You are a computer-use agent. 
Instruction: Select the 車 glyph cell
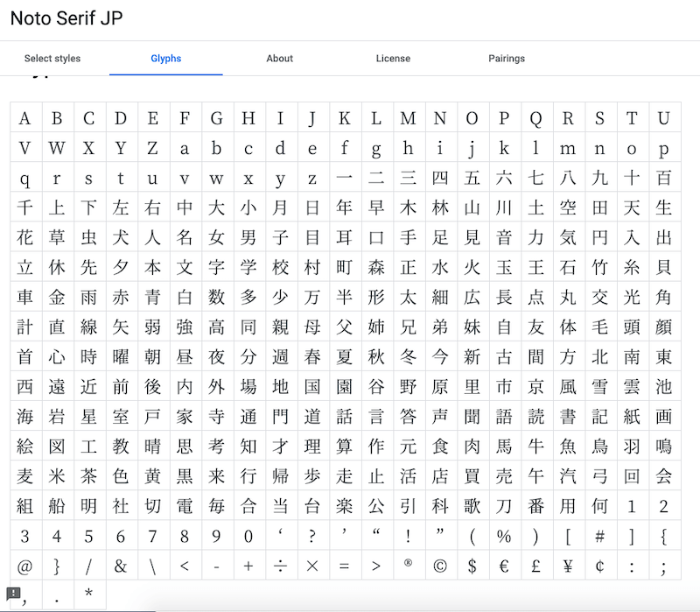click(26, 296)
